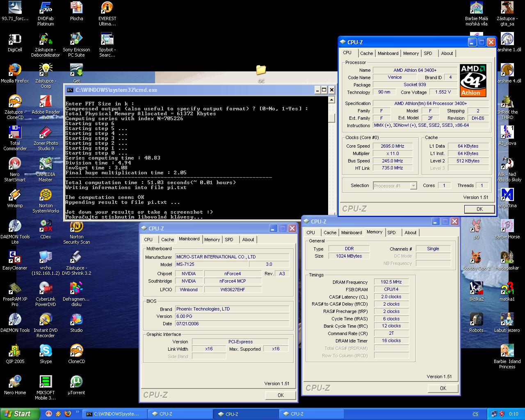Click OK in the CPU tab CPU-Z window
Screen dimensions: 525x420
click(x=479, y=209)
